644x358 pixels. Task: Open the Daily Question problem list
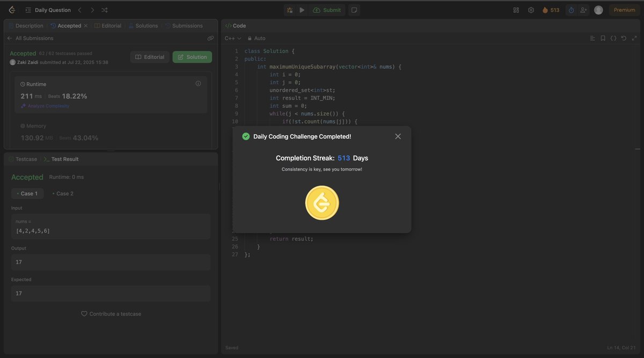48,10
